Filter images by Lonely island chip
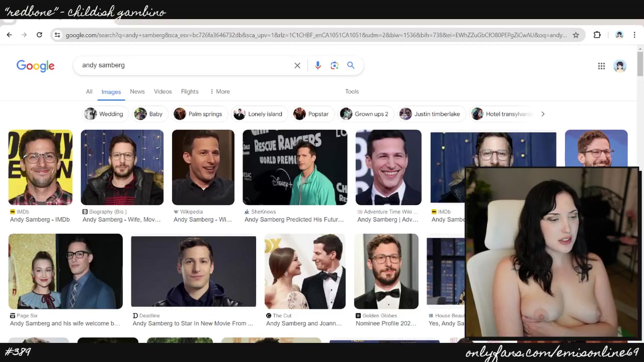644x362 pixels. [x=259, y=114]
